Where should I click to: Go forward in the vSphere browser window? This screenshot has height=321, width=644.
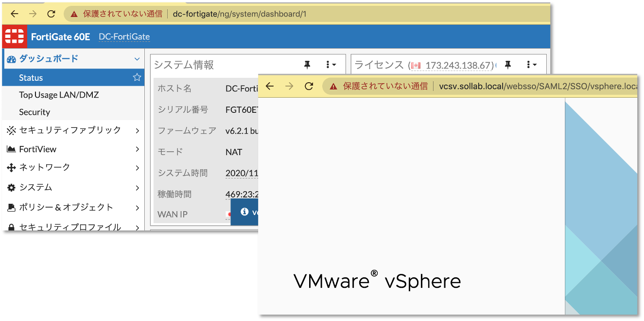[289, 86]
